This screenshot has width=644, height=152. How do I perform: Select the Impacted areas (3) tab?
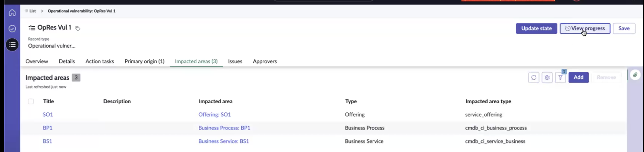point(196,61)
